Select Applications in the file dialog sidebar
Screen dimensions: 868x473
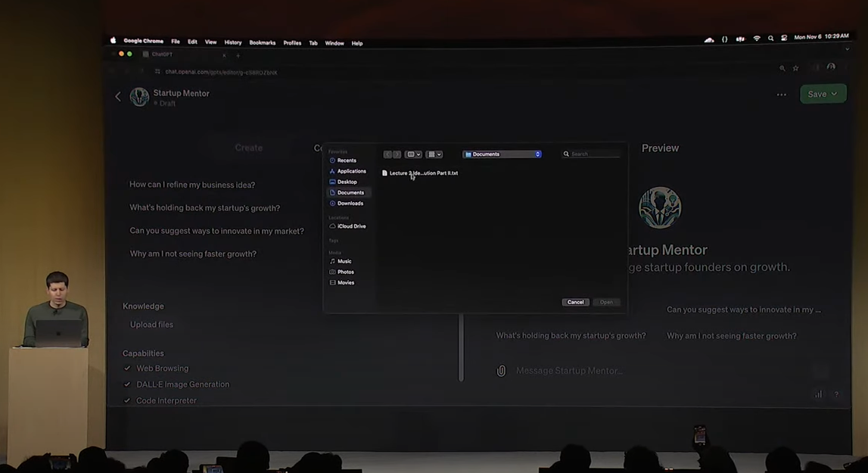point(350,171)
